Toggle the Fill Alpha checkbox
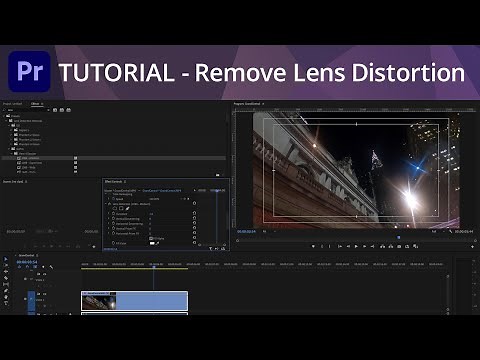Screen dimensions: 480x360 151,238
